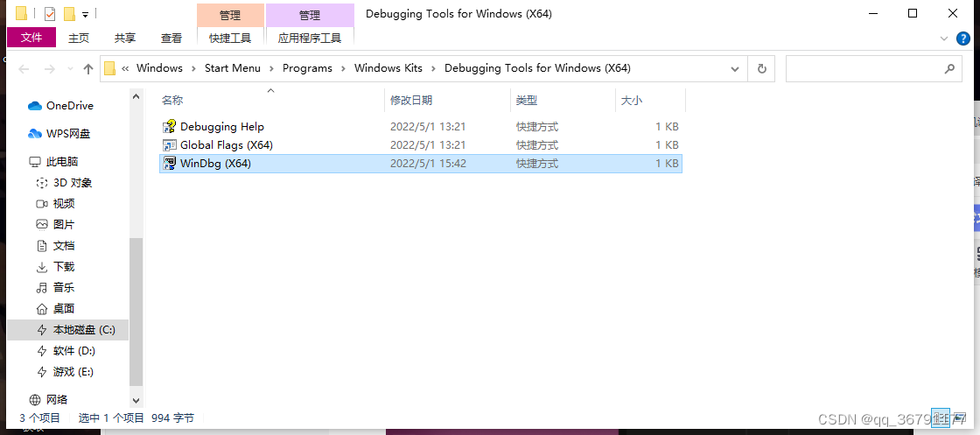Select the Global Flags (X64) shortcut icon
This screenshot has width=980, height=435.
coord(169,145)
